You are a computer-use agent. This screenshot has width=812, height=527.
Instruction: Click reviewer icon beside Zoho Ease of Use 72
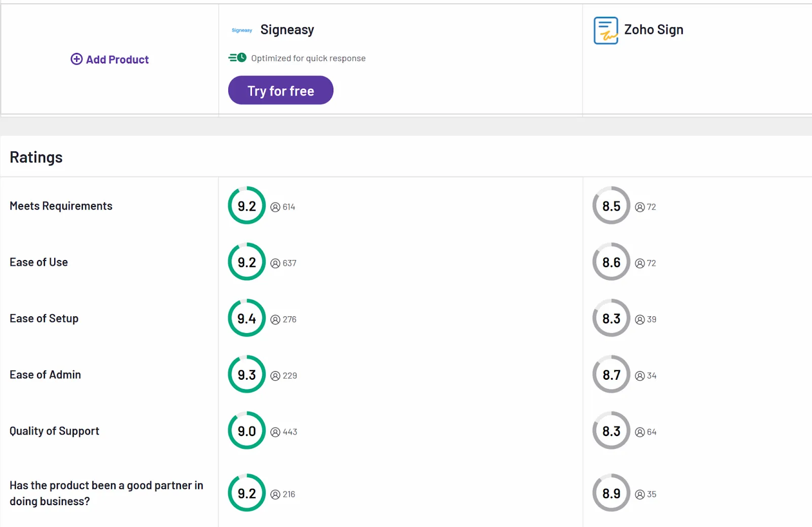640,263
